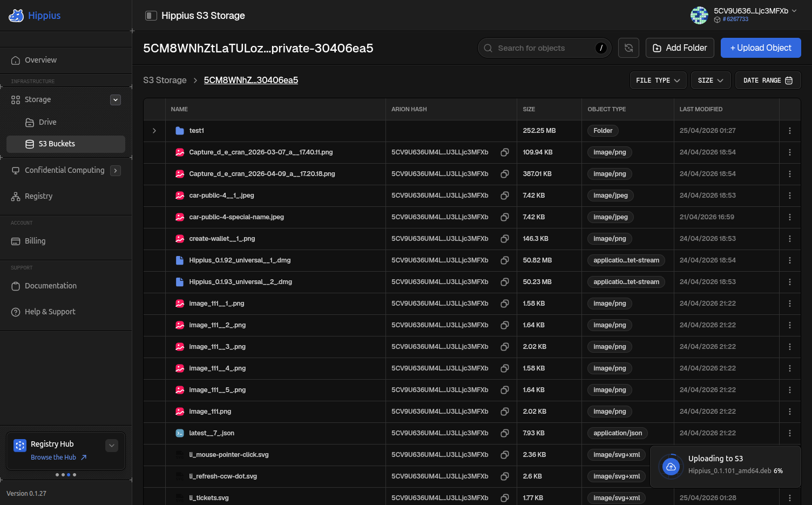The height and width of the screenshot is (505, 812).
Task: Click the Add Folder button
Action: pyautogui.click(x=680, y=48)
